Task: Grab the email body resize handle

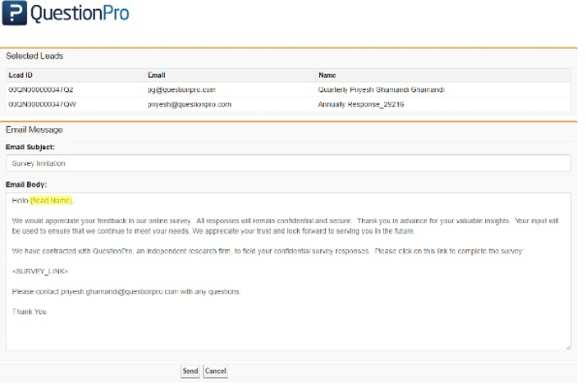Action: pyautogui.click(x=568, y=347)
